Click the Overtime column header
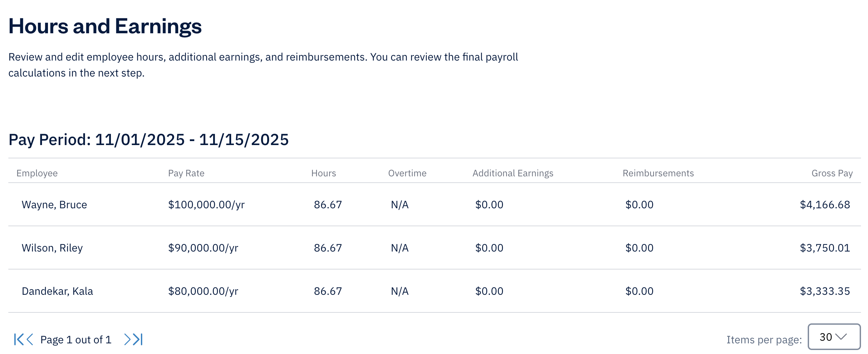This screenshot has width=868, height=354. coord(407,173)
